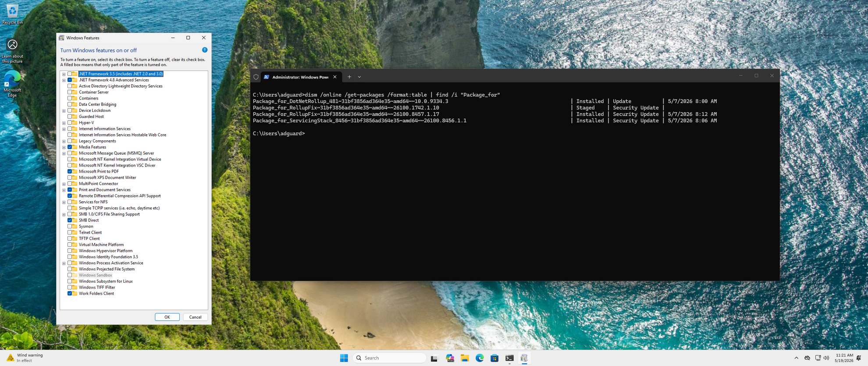868x366 pixels.
Task: Show hidden system tray icons chevron
Action: 796,358
